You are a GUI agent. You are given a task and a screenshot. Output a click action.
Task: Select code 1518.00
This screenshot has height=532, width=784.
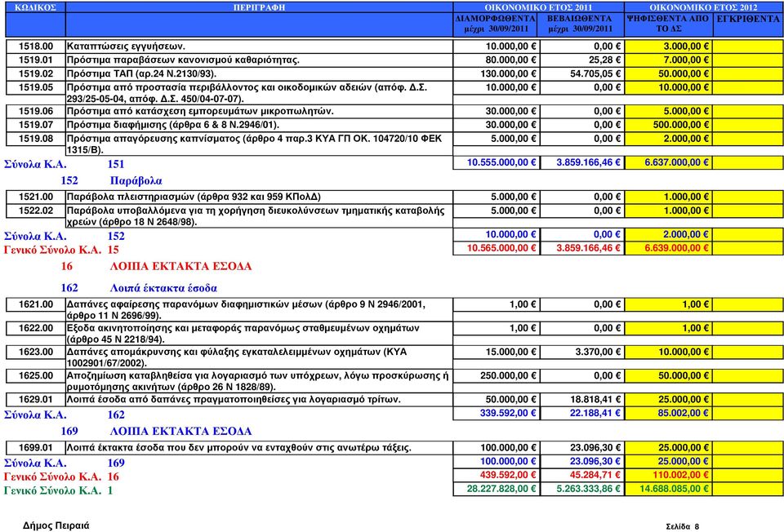(35, 47)
